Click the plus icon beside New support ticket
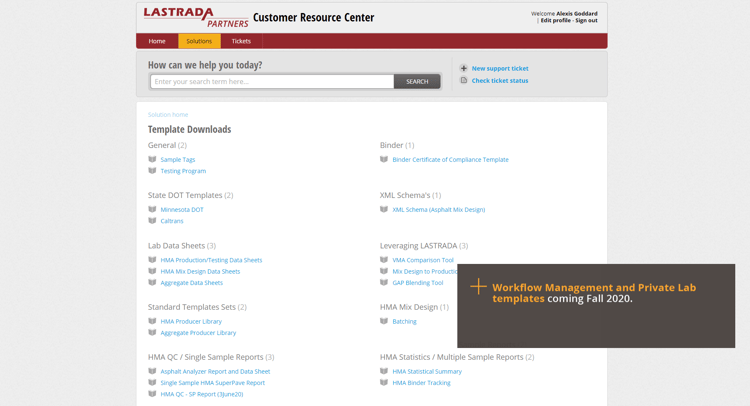The image size is (750, 406). [x=463, y=68]
